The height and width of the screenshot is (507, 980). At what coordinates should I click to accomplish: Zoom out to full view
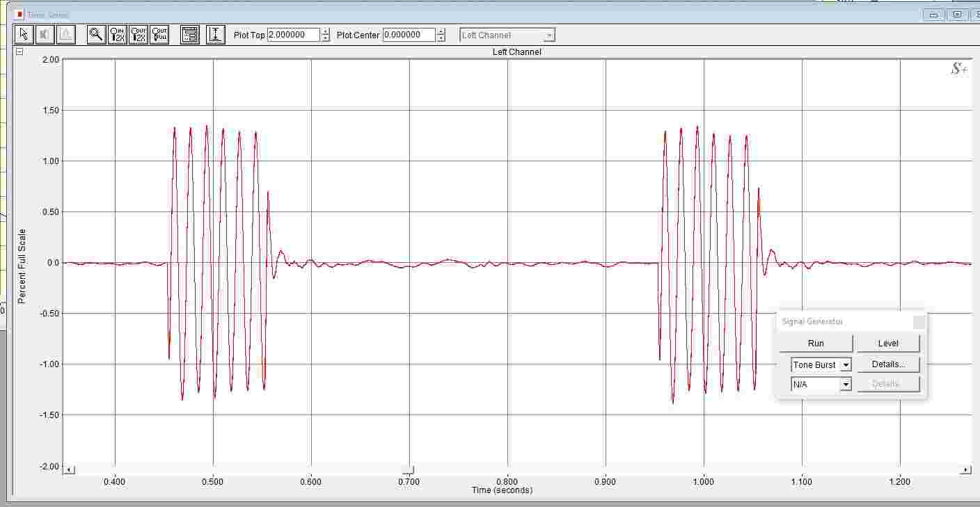point(160,34)
